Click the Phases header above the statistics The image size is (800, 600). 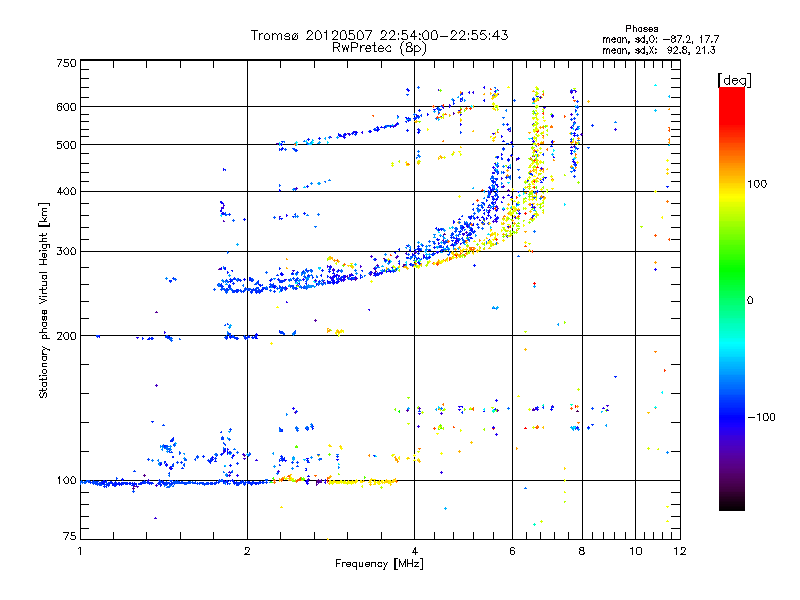click(641, 28)
